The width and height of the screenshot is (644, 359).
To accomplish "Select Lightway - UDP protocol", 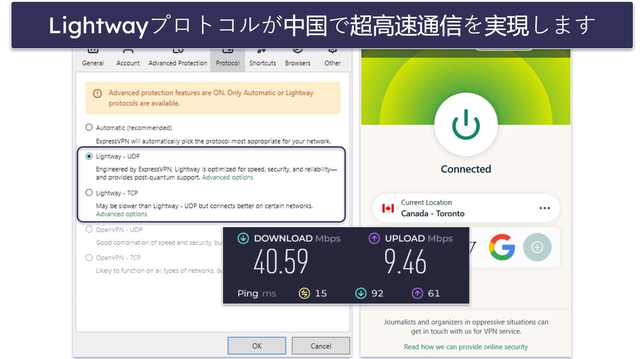I will 89,156.
